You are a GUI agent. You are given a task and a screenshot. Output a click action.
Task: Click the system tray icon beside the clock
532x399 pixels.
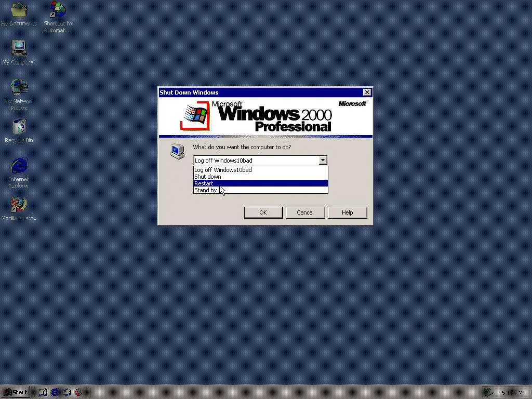click(x=488, y=392)
